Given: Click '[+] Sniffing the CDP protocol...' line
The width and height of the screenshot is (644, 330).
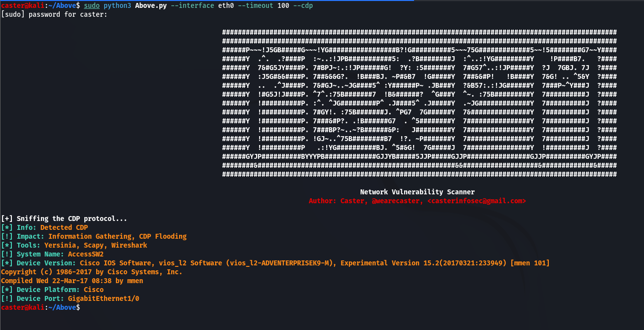Looking at the screenshot, I should pos(64,219).
